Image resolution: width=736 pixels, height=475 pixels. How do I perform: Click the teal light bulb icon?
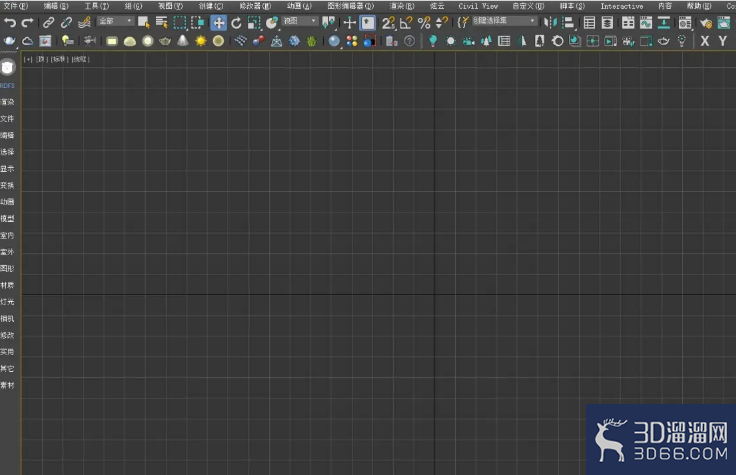click(433, 41)
